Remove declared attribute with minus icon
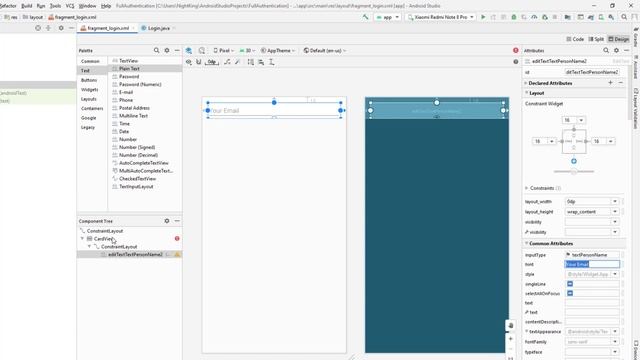Screen dimensions: 640x360 pyautogui.click(x=621, y=83)
